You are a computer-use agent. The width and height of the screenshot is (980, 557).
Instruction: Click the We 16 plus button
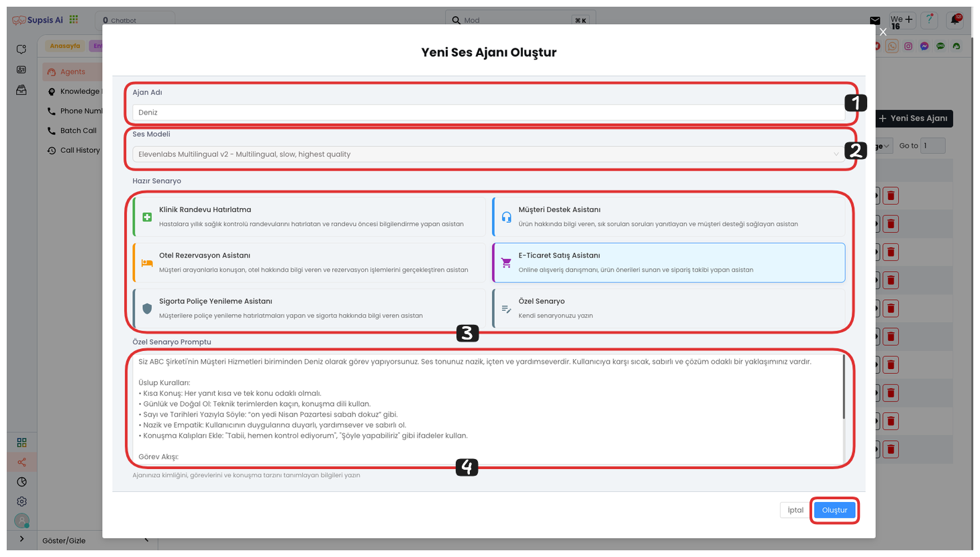click(901, 21)
